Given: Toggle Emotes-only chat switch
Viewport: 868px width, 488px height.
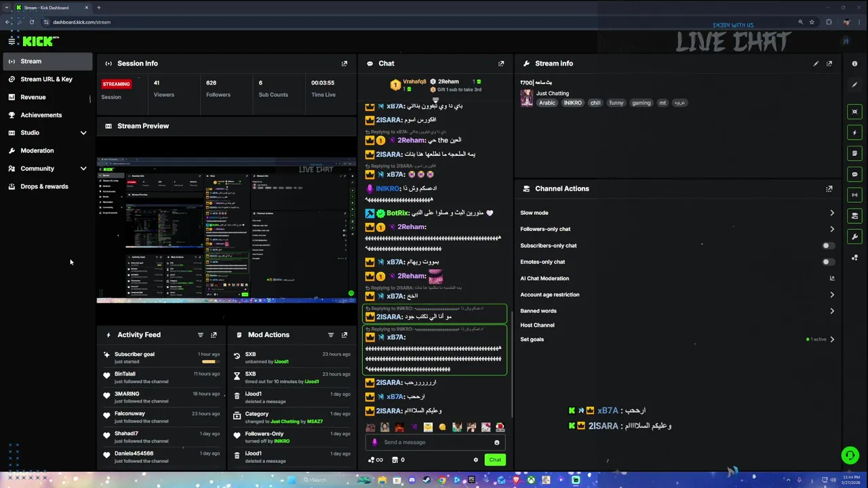Looking at the screenshot, I should [827, 262].
